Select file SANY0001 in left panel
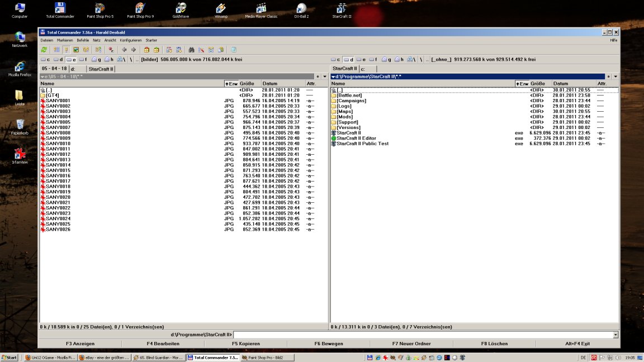The image size is (644, 362). pyautogui.click(x=58, y=101)
